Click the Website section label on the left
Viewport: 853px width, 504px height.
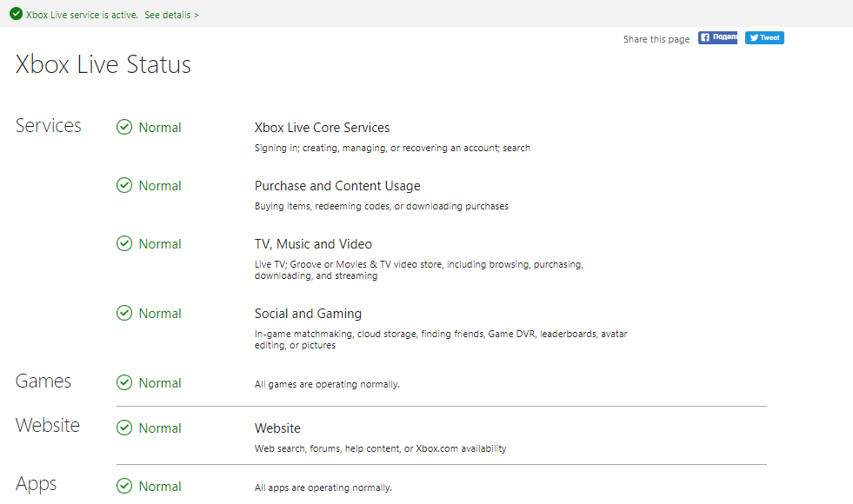coord(48,425)
